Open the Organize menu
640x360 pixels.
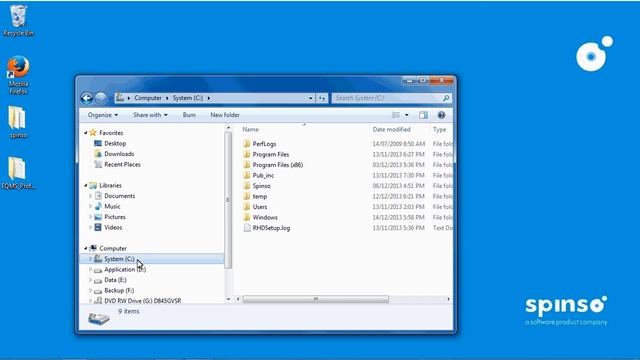(103, 115)
